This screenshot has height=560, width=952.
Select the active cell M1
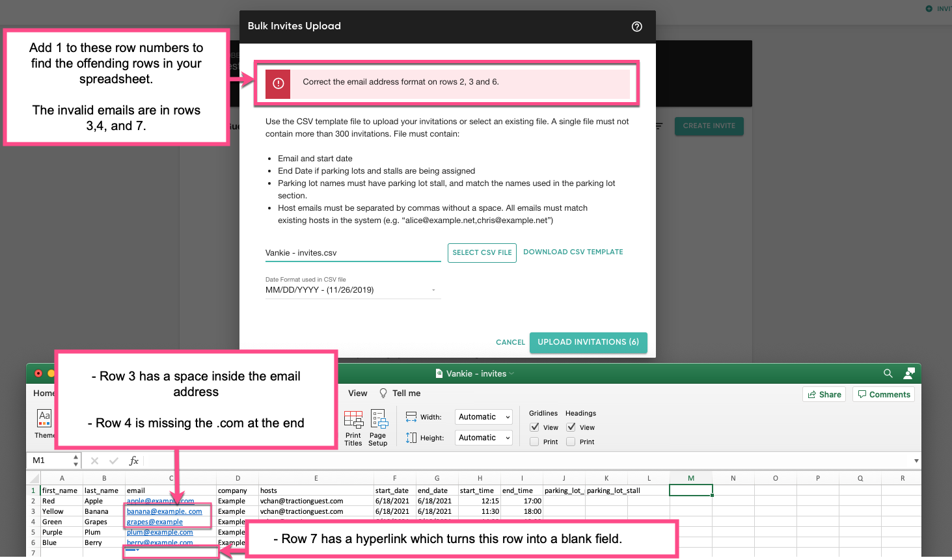click(691, 490)
